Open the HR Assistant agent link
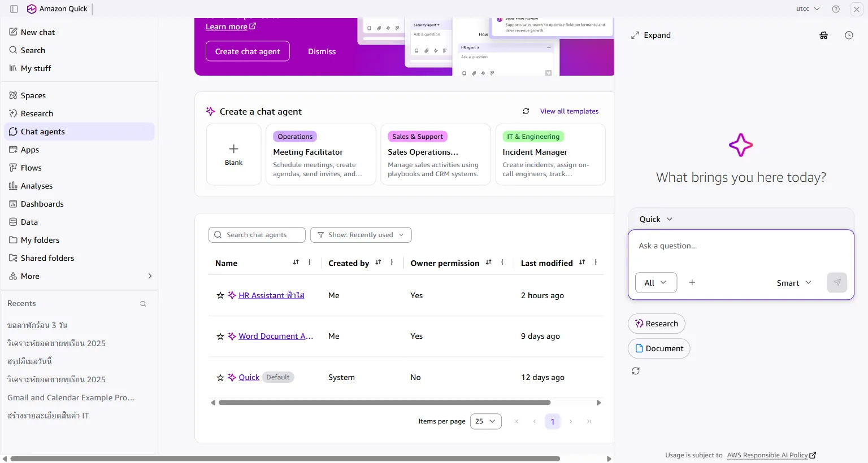The width and height of the screenshot is (868, 463). pos(271,295)
